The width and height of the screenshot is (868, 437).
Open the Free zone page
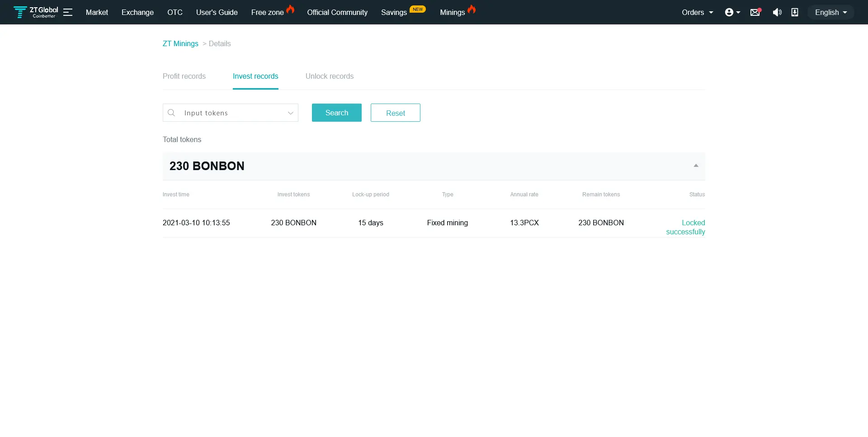[268, 12]
